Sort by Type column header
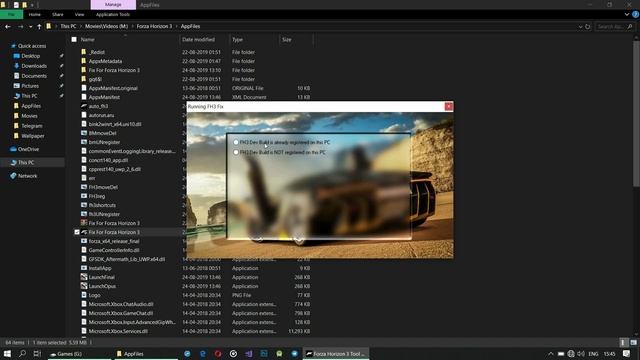This screenshot has height=360, width=640. 237,40
